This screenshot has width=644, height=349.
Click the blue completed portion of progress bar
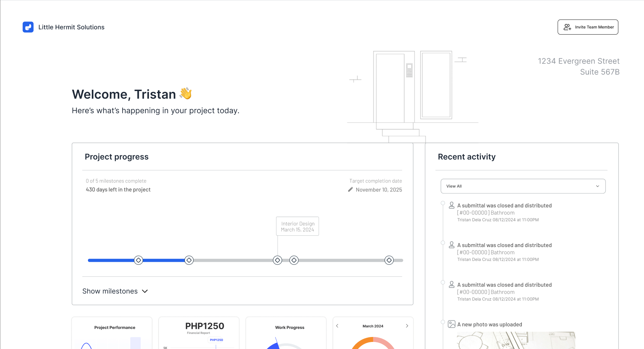pyautogui.click(x=111, y=260)
